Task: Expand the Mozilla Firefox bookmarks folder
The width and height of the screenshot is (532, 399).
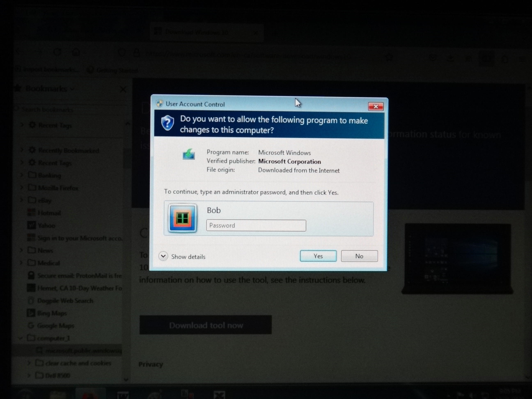Action: (x=22, y=188)
